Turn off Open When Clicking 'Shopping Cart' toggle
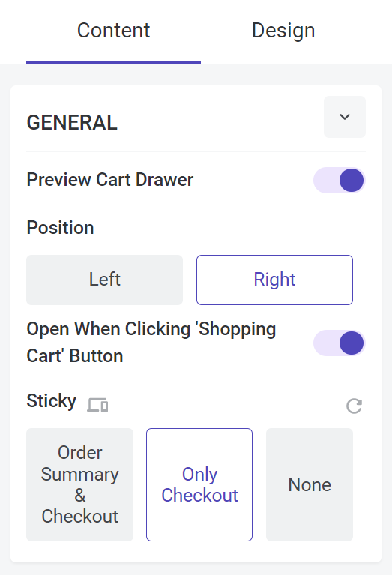This screenshot has height=575, width=392. (340, 343)
